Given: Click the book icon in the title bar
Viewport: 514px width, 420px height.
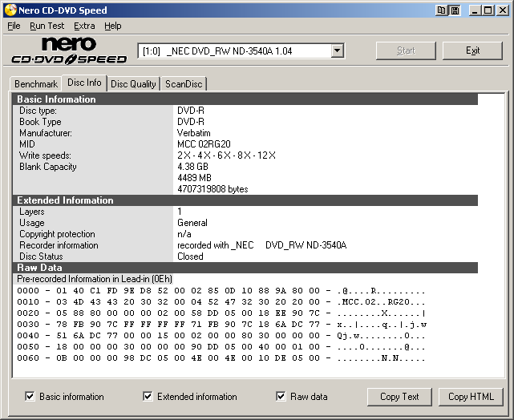Looking at the screenshot, I should [442, 10].
